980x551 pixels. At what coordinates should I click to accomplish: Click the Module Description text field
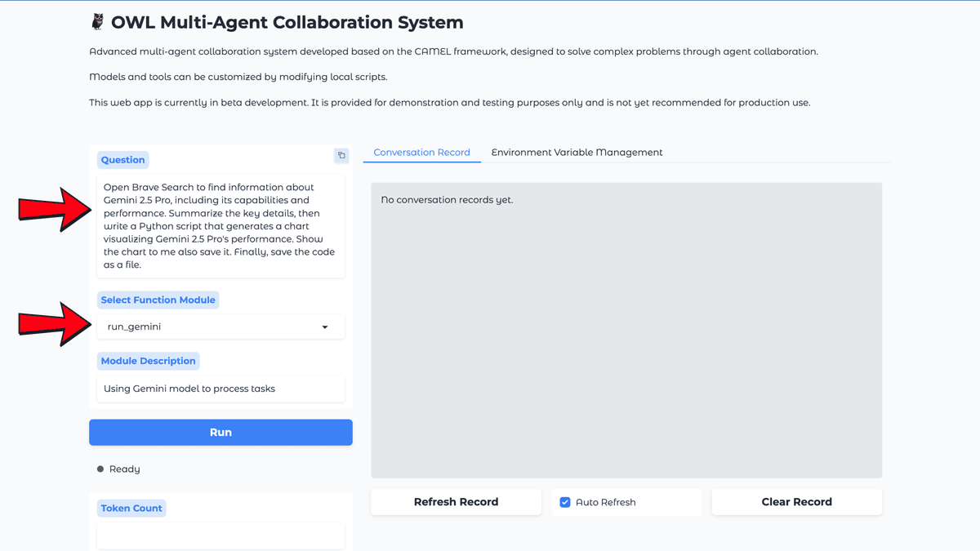pos(220,389)
